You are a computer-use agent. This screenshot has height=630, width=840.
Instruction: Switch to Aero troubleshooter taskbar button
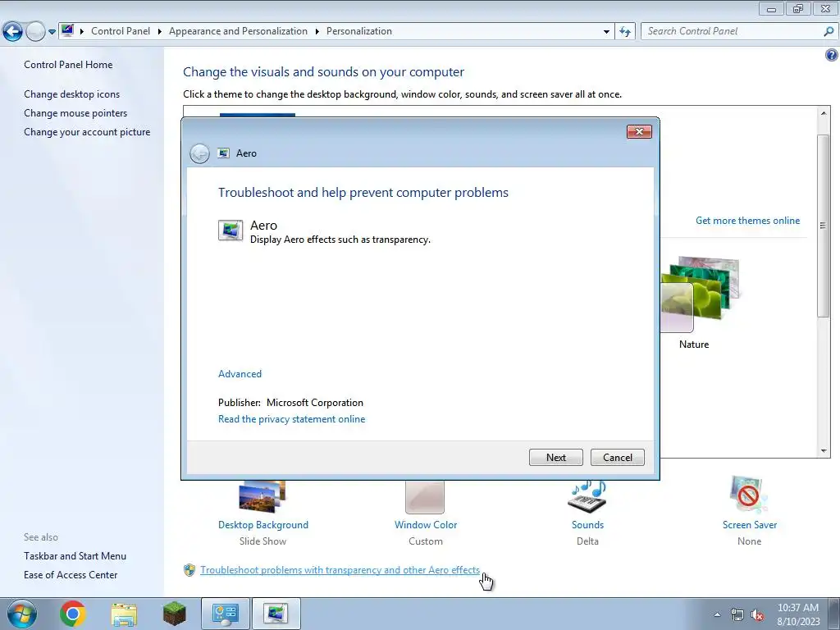point(276,614)
